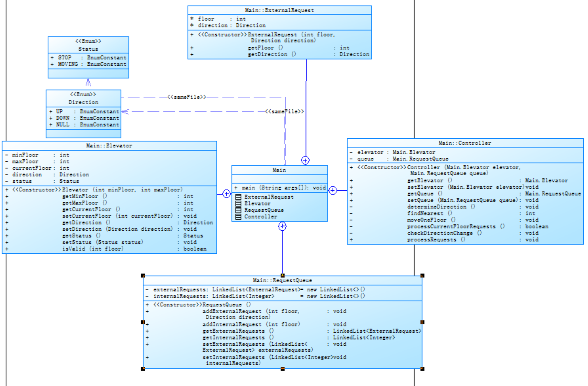Click the bottom-right resize handle of RequestQueue
Screen dimensions: 588x386
[x=422, y=369]
